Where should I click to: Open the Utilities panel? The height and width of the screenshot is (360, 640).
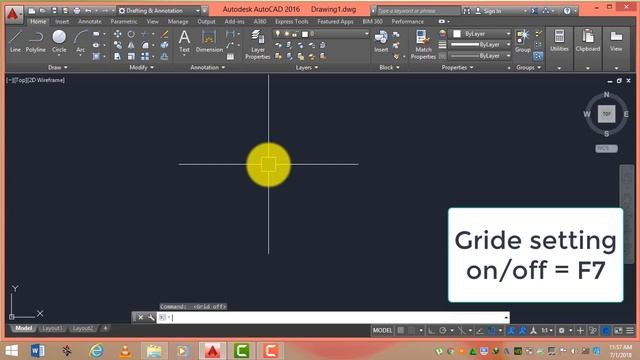click(x=559, y=41)
